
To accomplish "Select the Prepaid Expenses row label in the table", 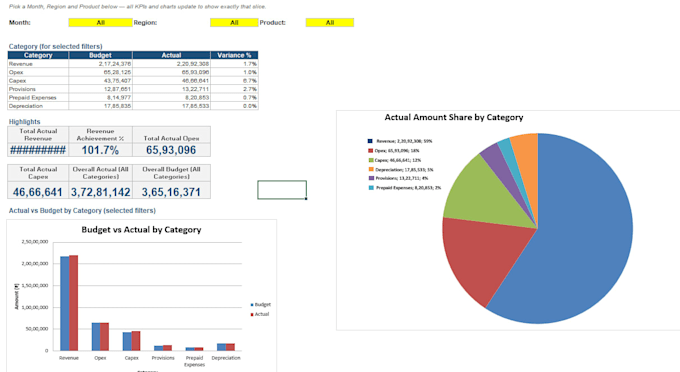I will click(38, 98).
